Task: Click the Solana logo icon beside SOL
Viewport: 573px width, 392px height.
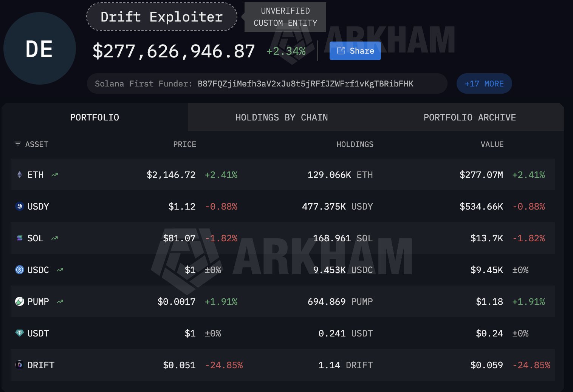Action: pos(20,238)
